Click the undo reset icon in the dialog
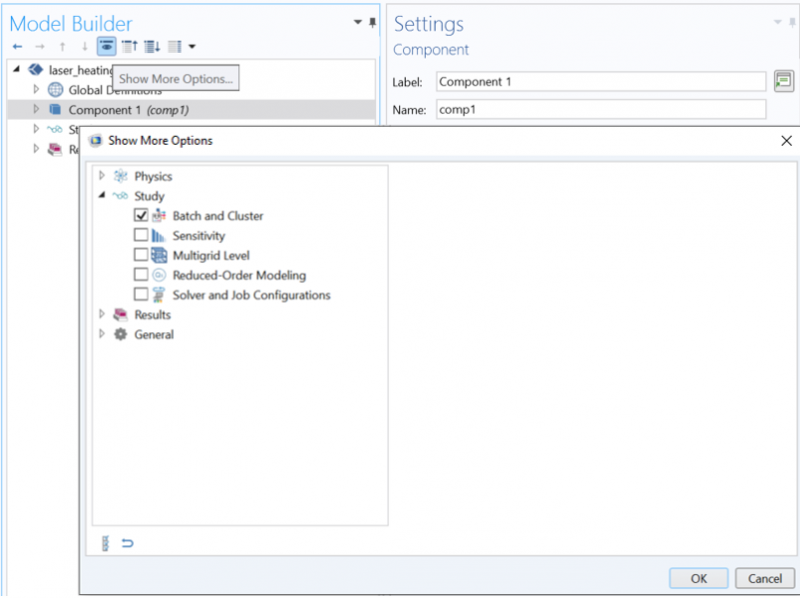Image resolution: width=800 pixels, height=598 pixels. pyautogui.click(x=127, y=541)
